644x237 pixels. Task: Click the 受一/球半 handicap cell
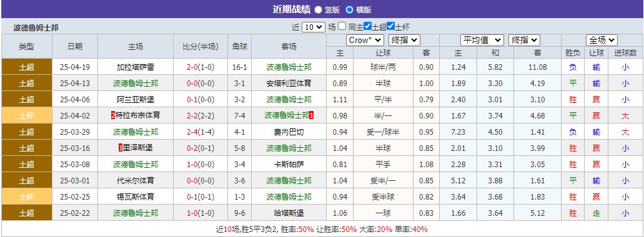(383, 132)
